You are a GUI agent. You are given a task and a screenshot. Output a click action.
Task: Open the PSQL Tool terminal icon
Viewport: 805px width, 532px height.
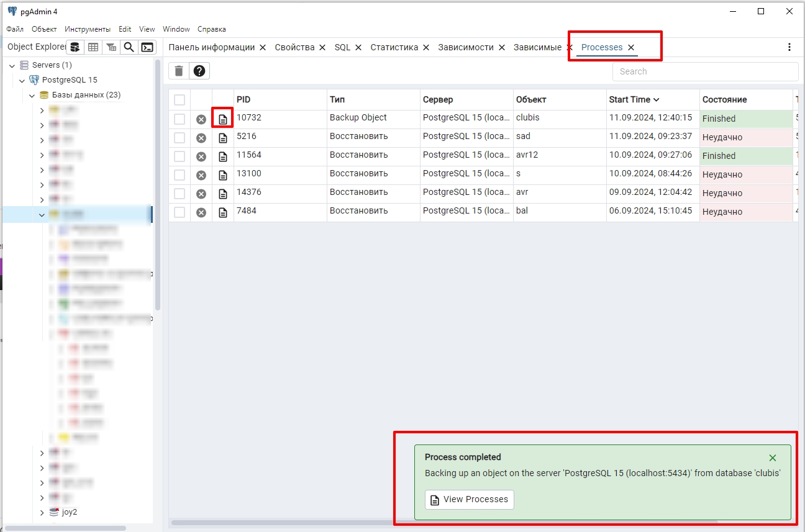click(147, 47)
